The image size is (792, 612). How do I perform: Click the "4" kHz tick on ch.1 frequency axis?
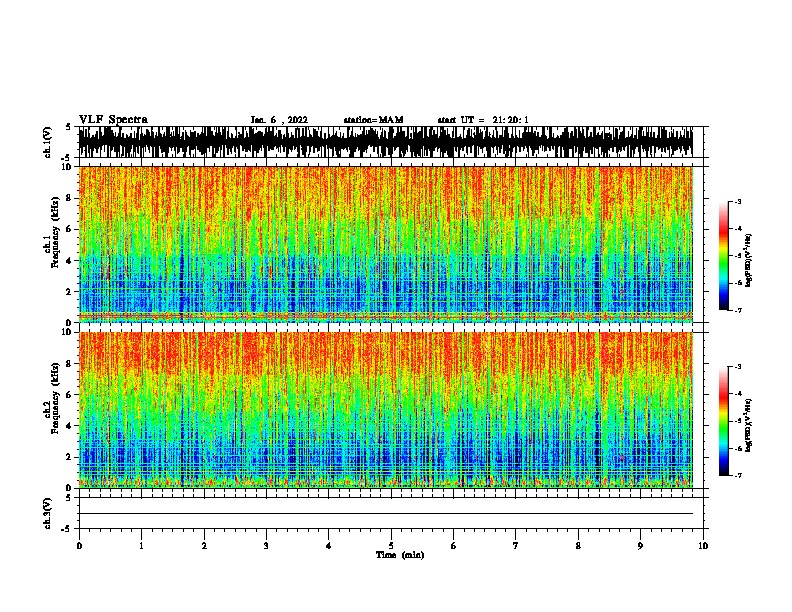69,261
